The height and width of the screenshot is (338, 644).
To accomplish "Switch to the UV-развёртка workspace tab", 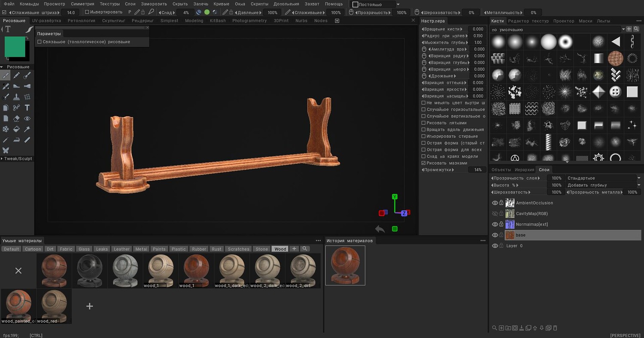I will click(x=46, y=21).
